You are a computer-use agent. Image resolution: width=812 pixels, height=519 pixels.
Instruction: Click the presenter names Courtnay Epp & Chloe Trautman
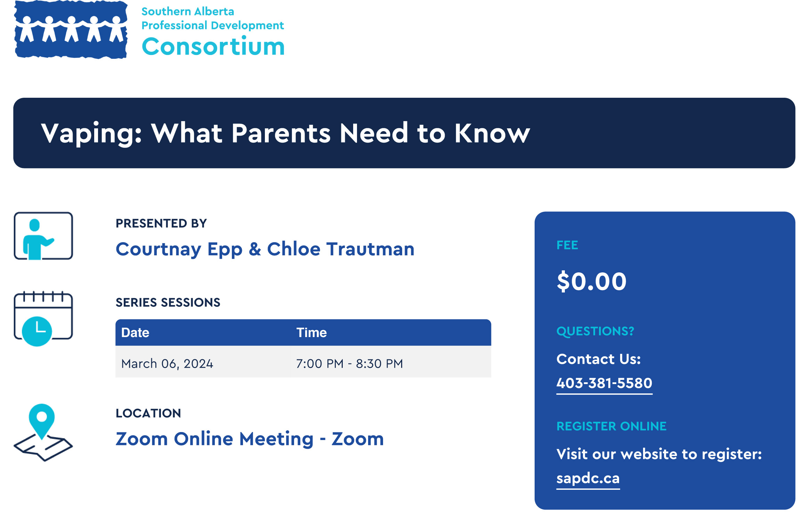coord(265,249)
